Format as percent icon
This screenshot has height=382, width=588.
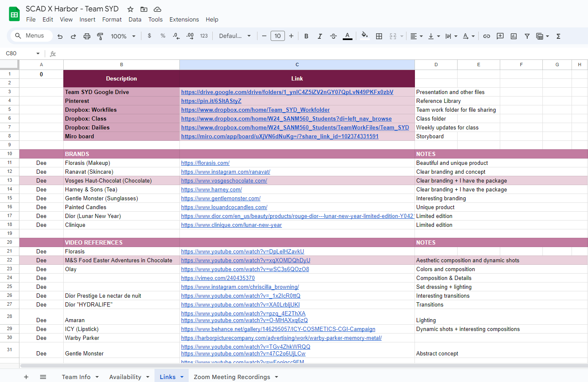coord(163,36)
